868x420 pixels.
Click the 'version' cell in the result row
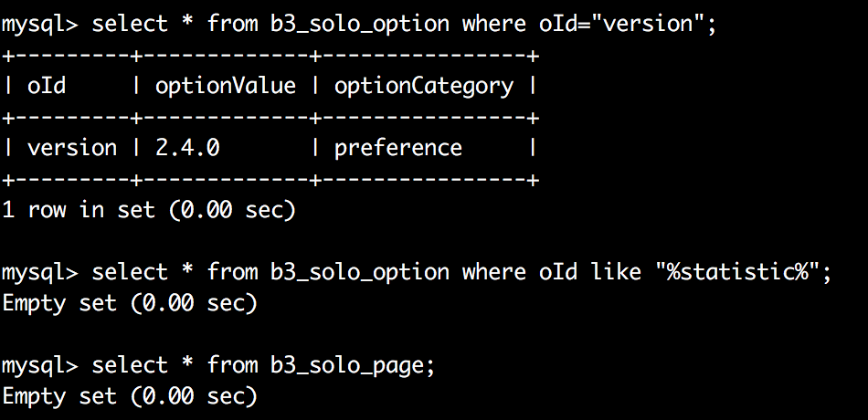(x=72, y=148)
